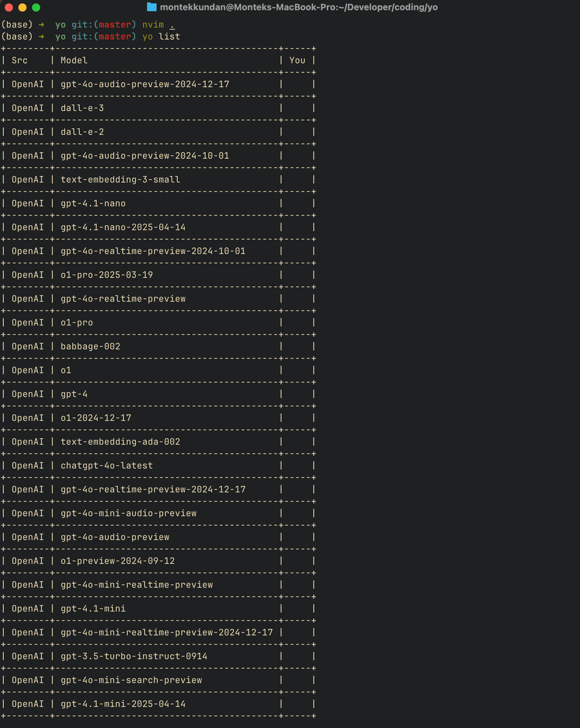Click the window title path text
The width and height of the screenshot is (580, 728).
[x=299, y=7]
